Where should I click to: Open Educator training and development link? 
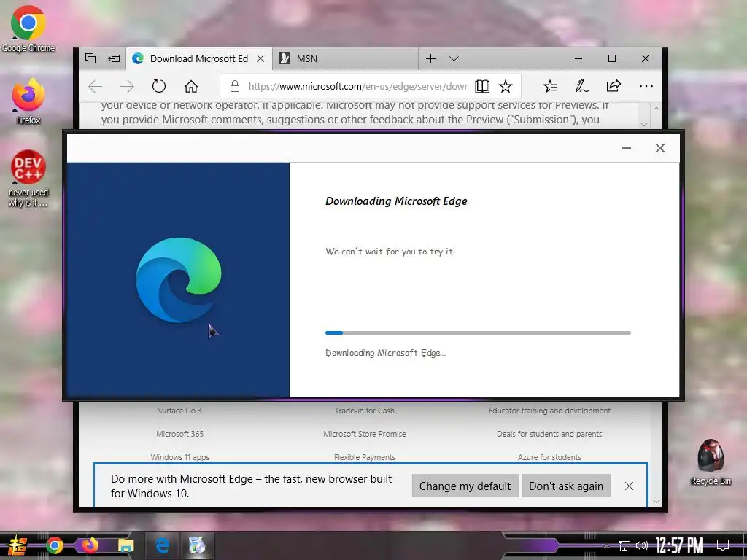[x=549, y=411]
